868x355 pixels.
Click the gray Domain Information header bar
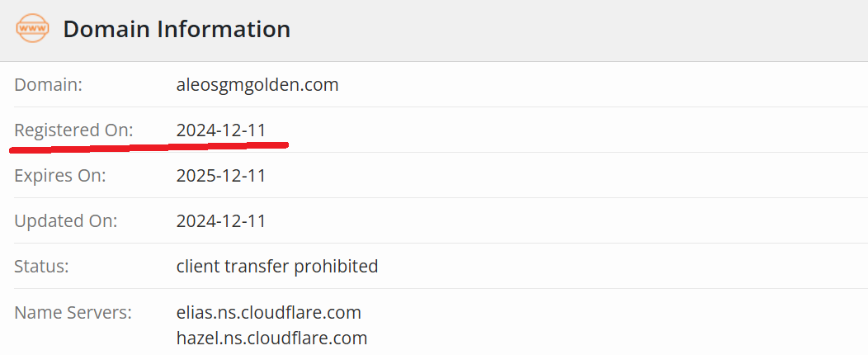(x=434, y=31)
